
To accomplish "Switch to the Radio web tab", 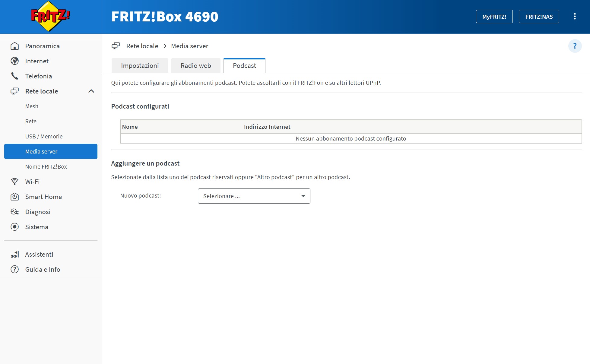I will tap(196, 65).
